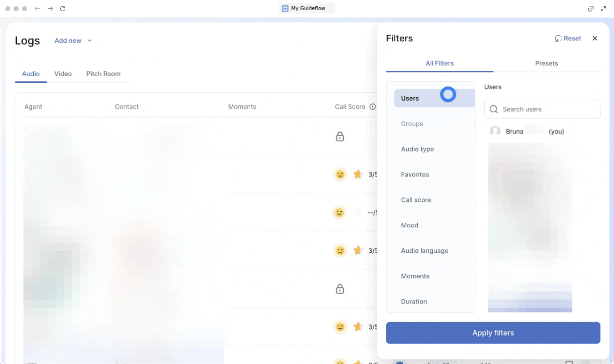
Task: Reset all filters
Action: (x=568, y=39)
